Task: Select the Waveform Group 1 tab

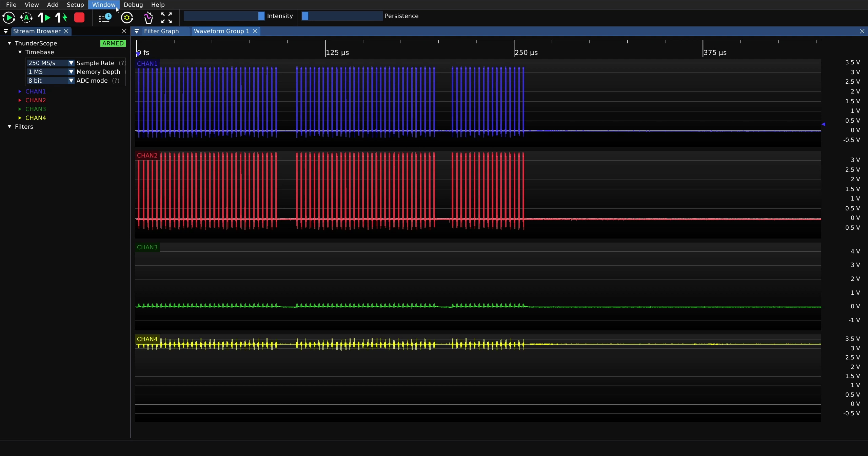Action: (221, 31)
